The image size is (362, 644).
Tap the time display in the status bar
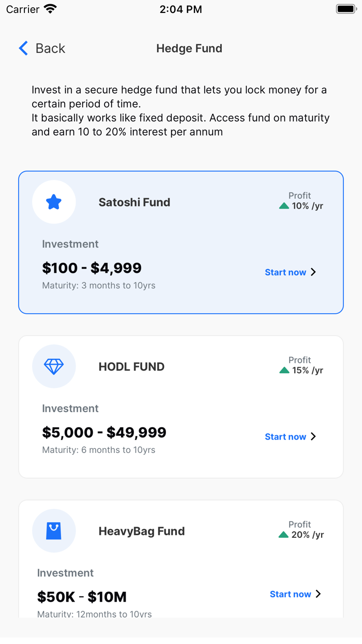point(181,9)
